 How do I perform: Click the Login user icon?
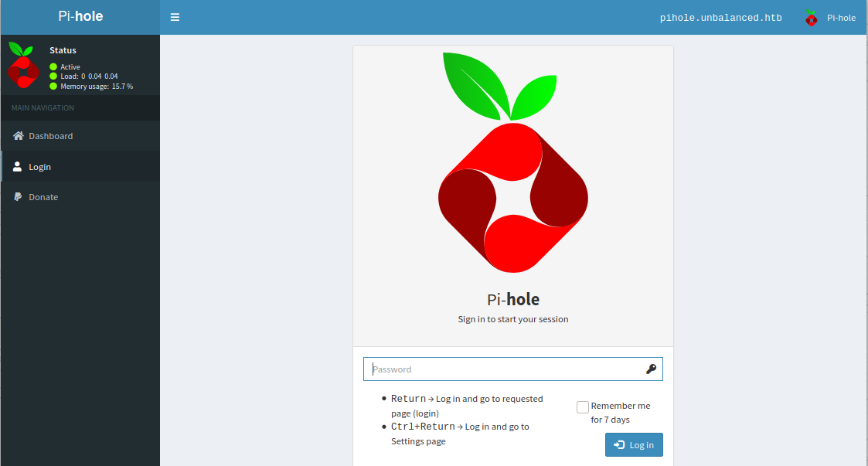18,167
